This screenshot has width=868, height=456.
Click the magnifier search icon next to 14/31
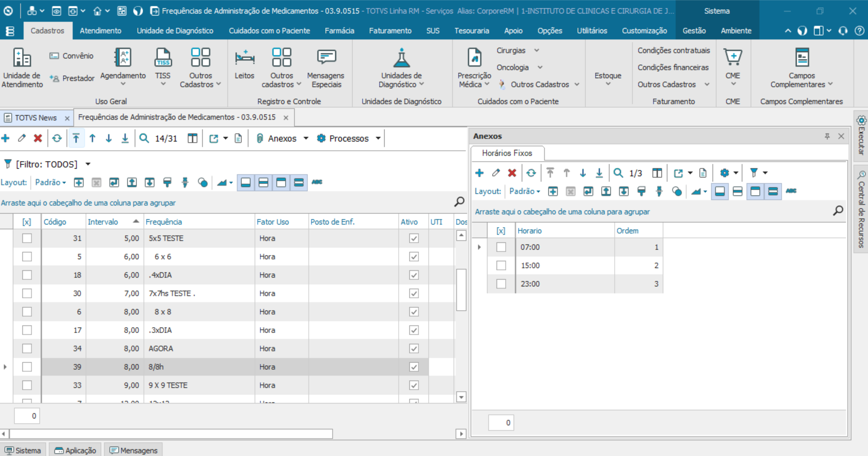tap(144, 138)
